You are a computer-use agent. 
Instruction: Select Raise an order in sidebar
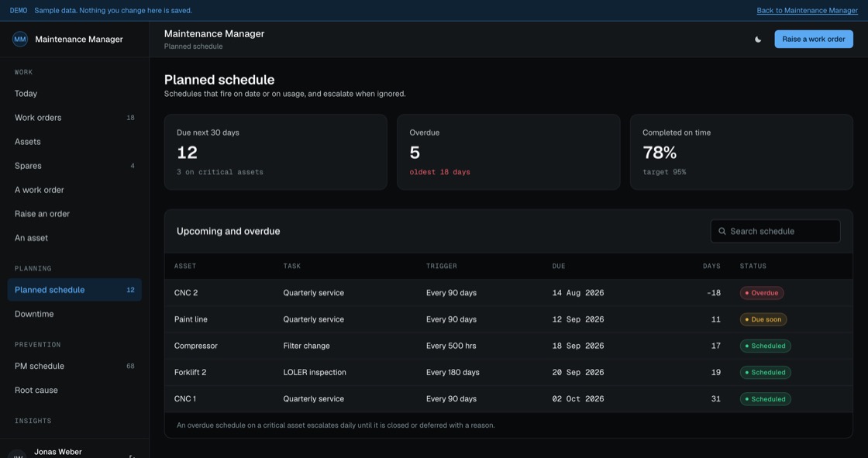coord(74,214)
